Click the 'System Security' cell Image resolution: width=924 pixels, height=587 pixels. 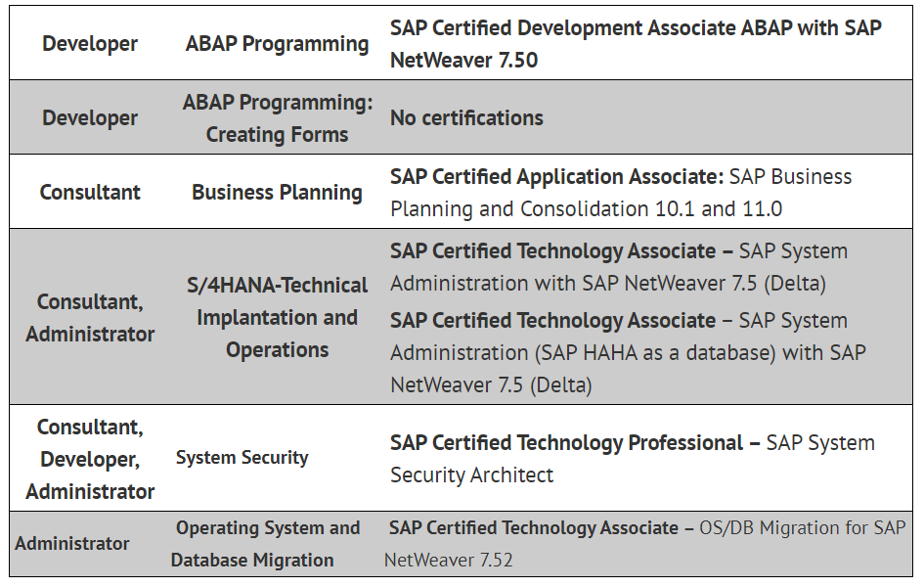[x=242, y=457]
